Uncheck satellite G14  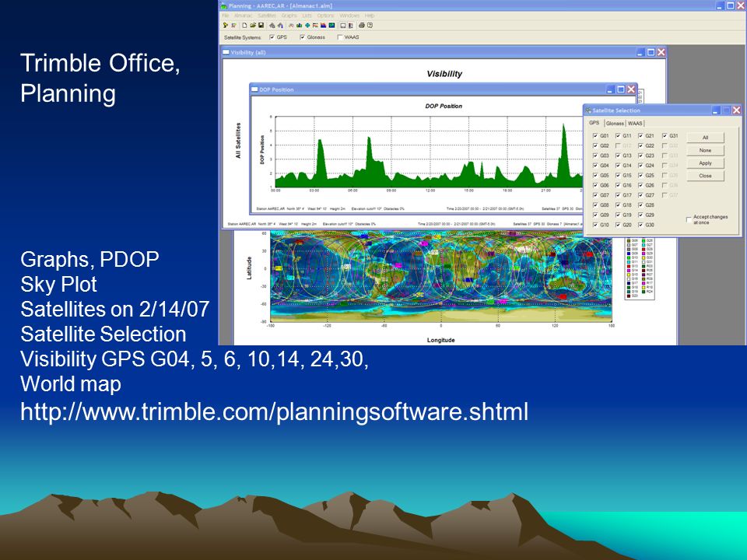coord(618,165)
